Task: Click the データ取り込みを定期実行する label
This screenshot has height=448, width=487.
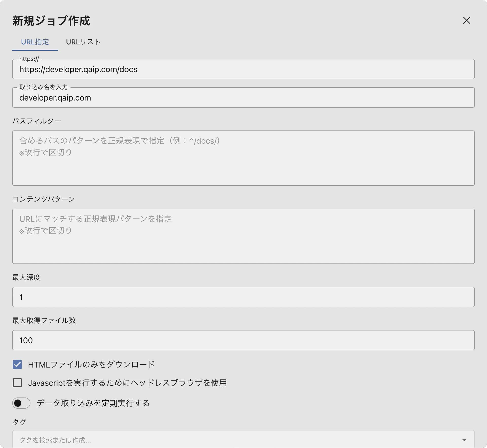Action: 93,403
